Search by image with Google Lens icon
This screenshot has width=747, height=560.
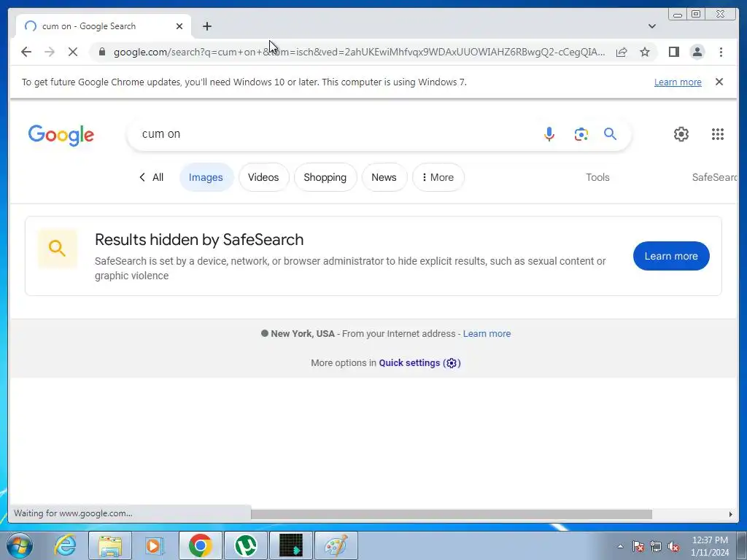tap(581, 134)
